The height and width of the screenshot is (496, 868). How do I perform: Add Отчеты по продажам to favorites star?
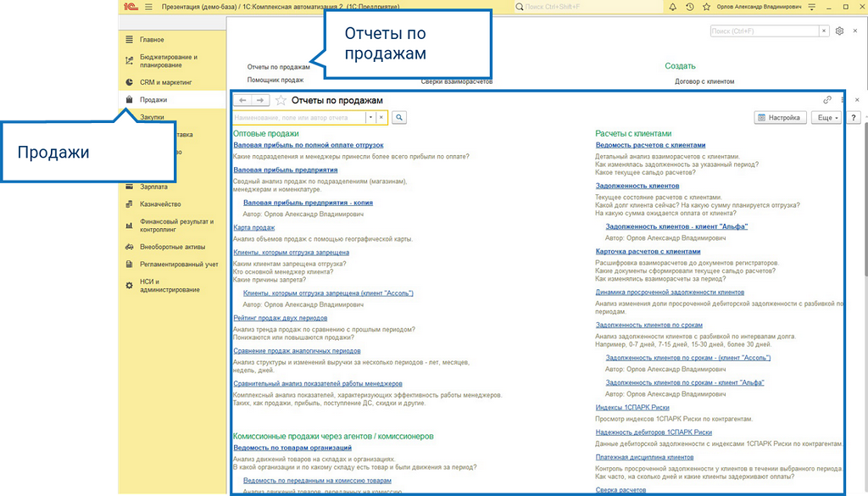pos(281,100)
